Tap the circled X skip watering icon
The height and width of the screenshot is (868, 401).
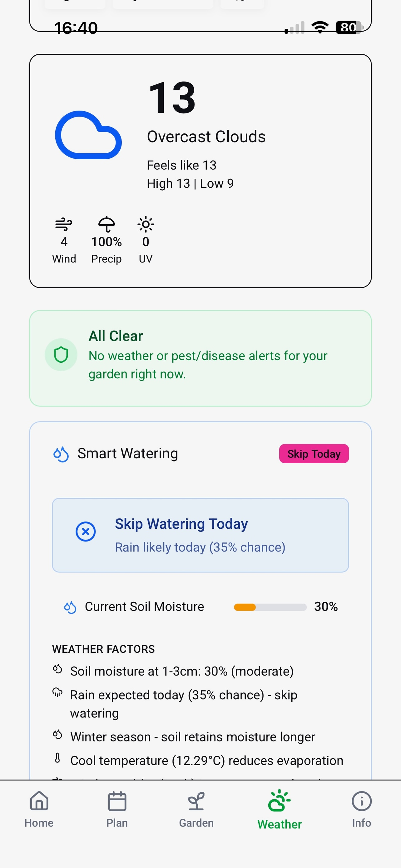pyautogui.click(x=86, y=532)
